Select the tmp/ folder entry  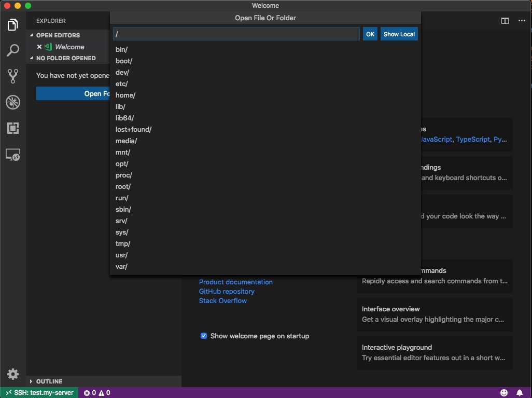pyautogui.click(x=265, y=244)
